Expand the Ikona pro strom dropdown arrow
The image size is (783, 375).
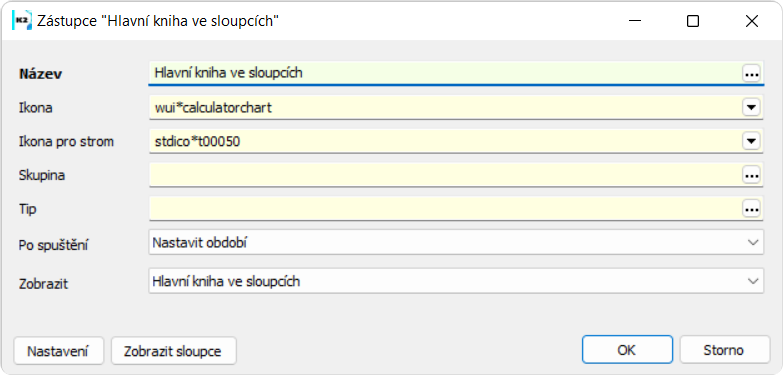751,141
